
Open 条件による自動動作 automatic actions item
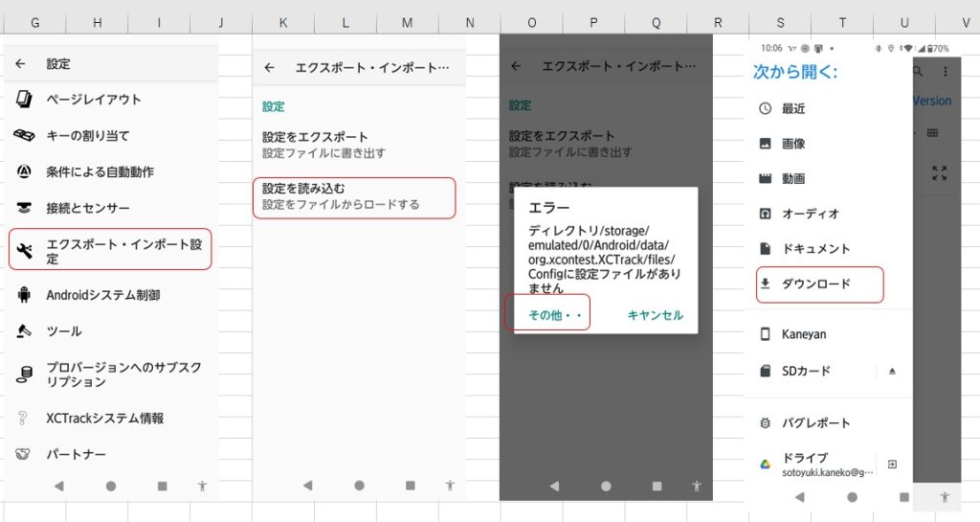(x=100, y=172)
